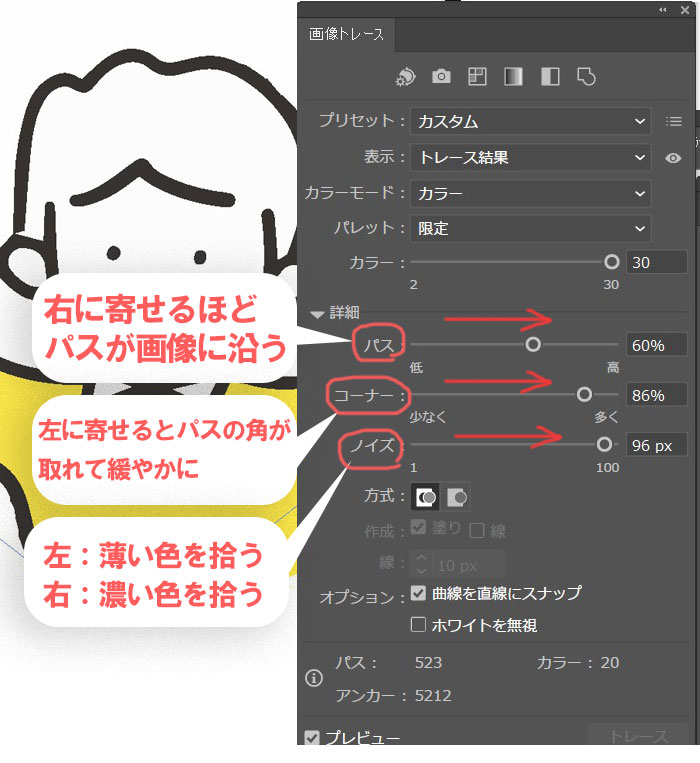Click the カラー value field showing 30
The image size is (700, 763).
(656, 262)
